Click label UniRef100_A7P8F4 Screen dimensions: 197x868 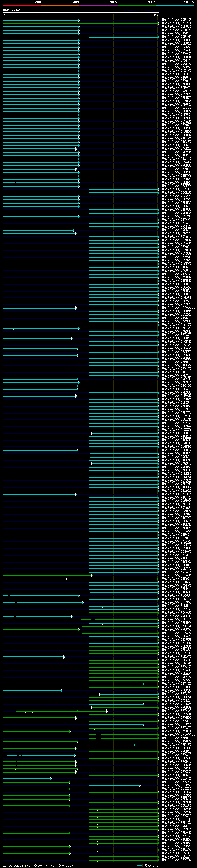(177, 88)
